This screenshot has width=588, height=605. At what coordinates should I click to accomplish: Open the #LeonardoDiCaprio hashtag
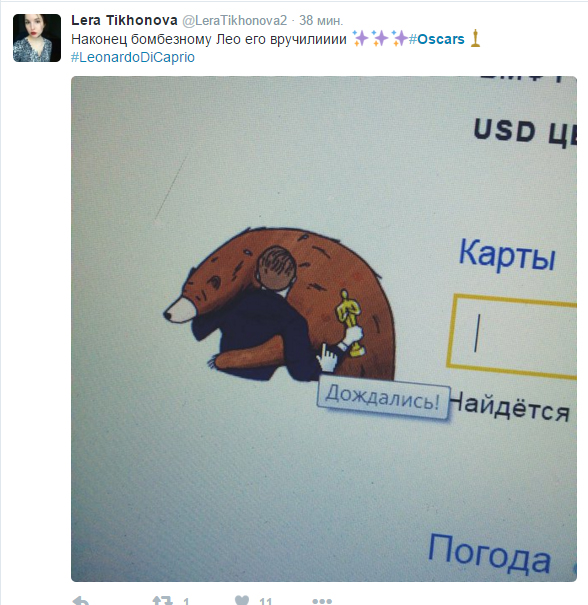tap(133, 57)
